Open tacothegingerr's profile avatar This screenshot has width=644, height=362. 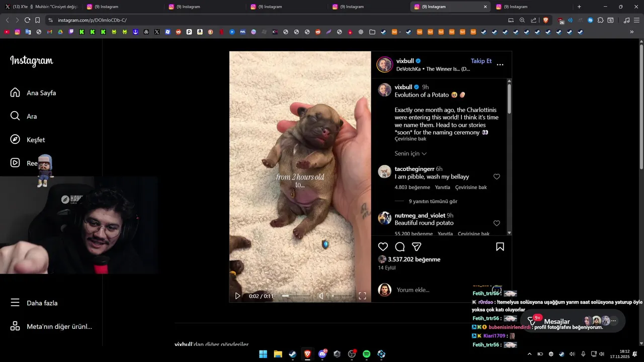[x=385, y=171]
